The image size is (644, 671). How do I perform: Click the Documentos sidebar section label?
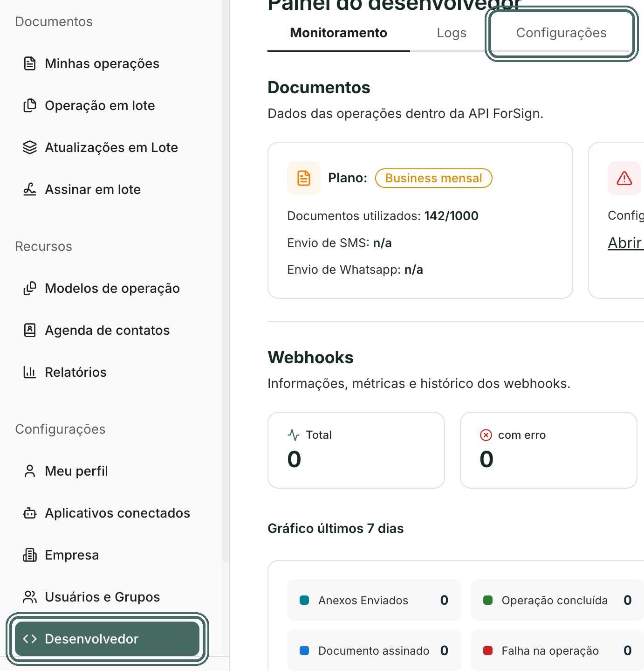point(54,21)
